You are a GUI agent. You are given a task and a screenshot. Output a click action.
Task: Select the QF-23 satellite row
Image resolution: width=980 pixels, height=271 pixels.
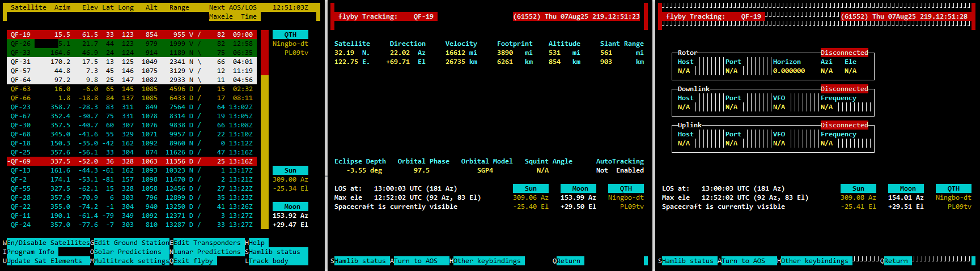131,107
